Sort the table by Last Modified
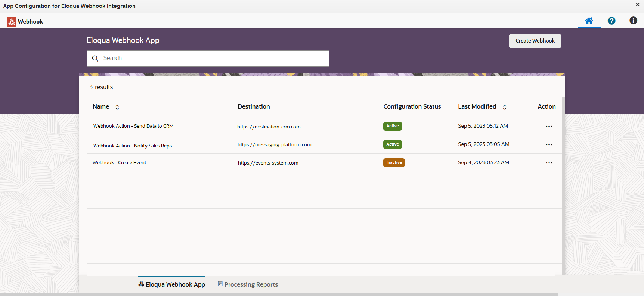The image size is (644, 296). point(505,107)
